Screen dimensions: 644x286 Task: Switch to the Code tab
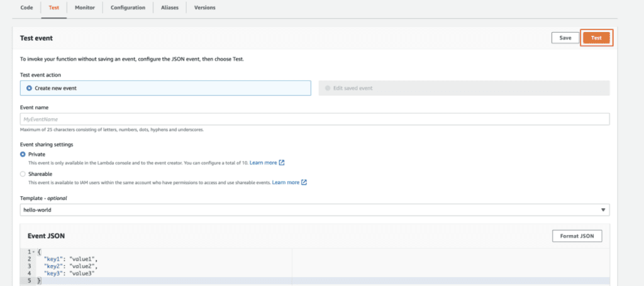click(26, 8)
